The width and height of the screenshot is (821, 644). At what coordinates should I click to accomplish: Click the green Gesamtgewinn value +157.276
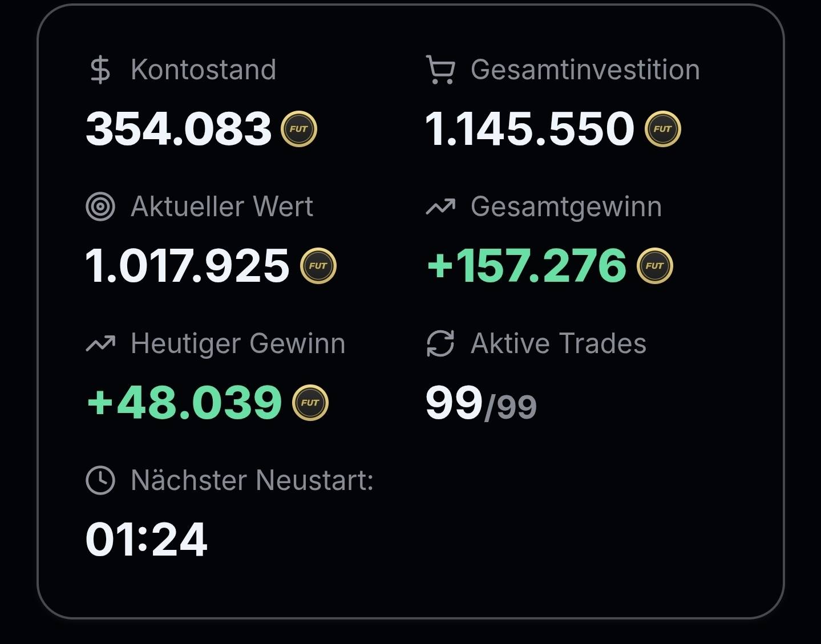pos(526,266)
